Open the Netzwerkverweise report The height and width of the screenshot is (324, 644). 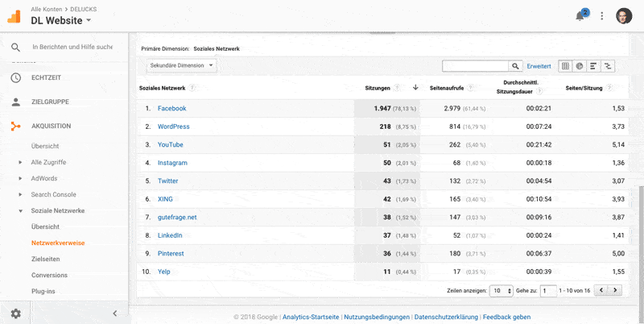pyautogui.click(x=58, y=243)
